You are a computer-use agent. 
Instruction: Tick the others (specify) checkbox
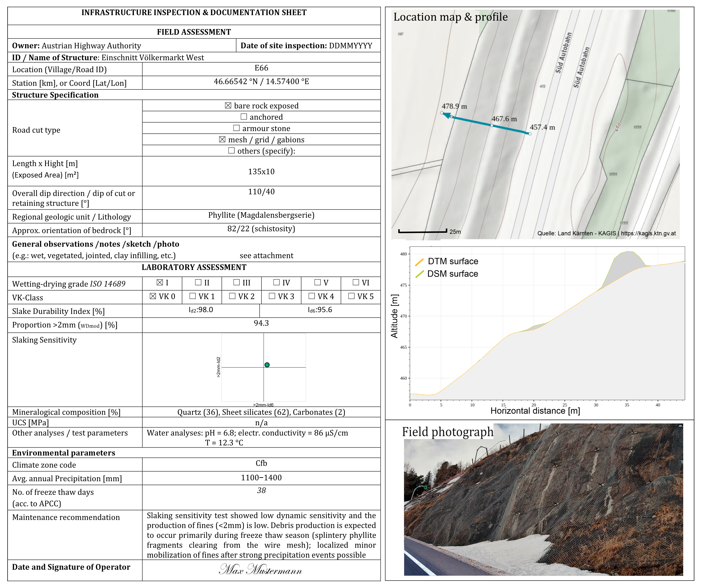(231, 151)
